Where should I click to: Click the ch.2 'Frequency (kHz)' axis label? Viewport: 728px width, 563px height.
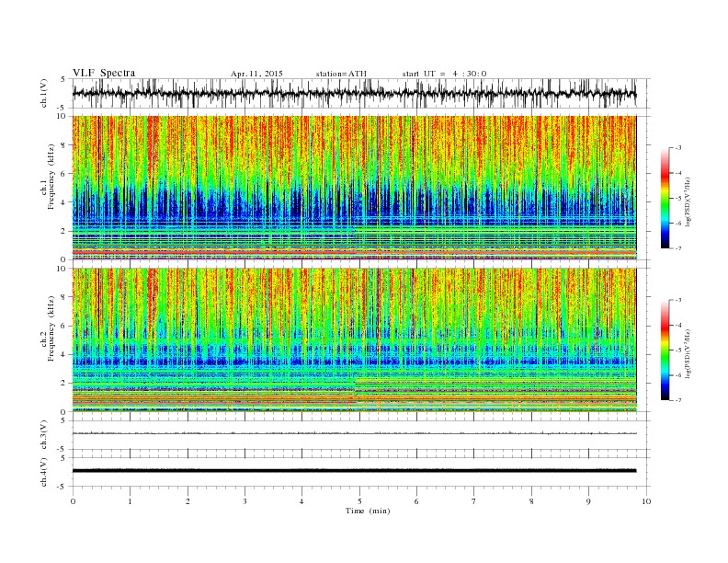pyautogui.click(x=51, y=328)
